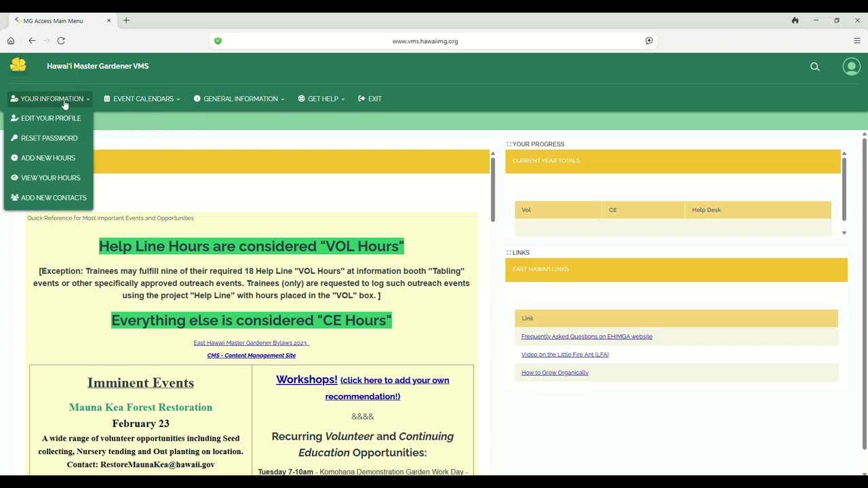This screenshot has width=868, height=488.
Task: Click the main content panel scrollbar
Action: (492, 190)
